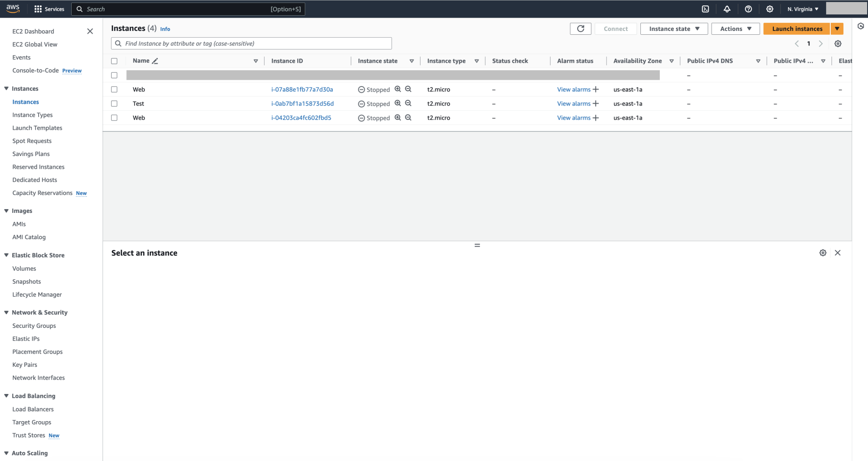This screenshot has height=461, width=868.
Task: Open the top navigation settings gear
Action: (770, 8)
